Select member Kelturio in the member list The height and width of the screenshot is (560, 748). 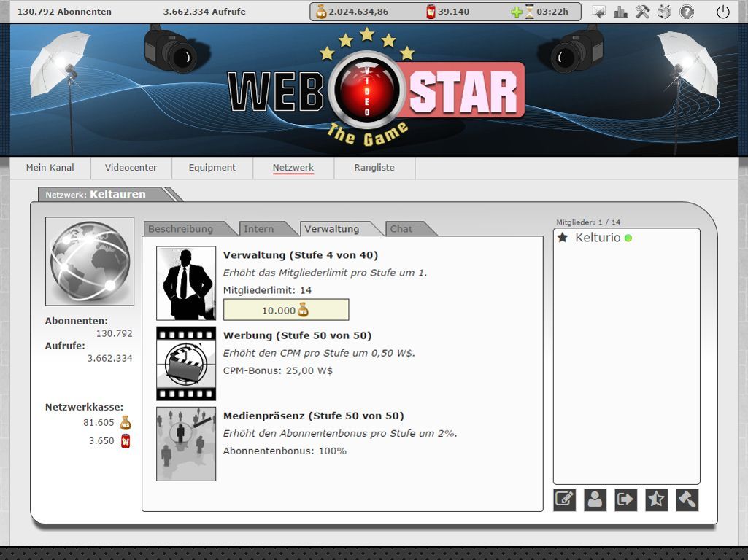coord(597,238)
